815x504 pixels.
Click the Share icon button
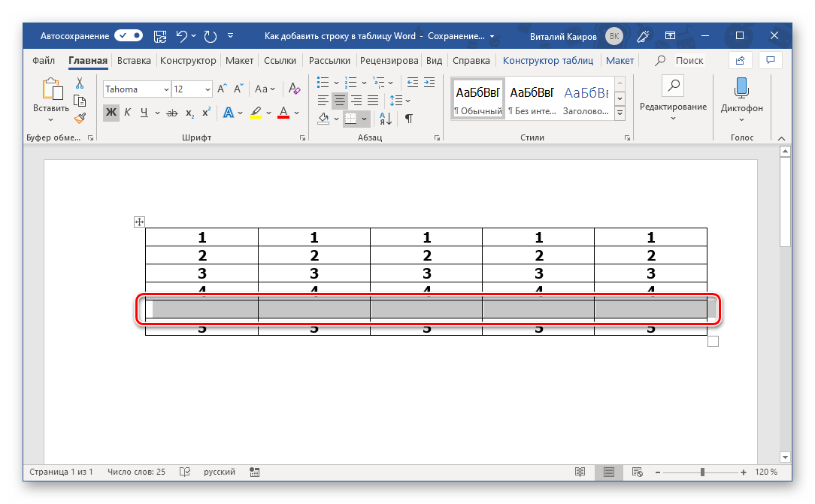coord(740,60)
